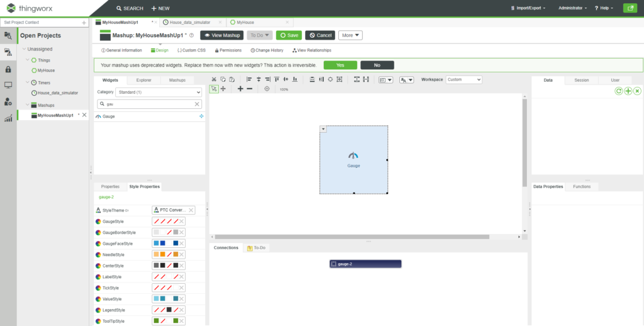The image size is (644, 326).
Task: Open the To-Do tab near Connections
Action: click(257, 248)
